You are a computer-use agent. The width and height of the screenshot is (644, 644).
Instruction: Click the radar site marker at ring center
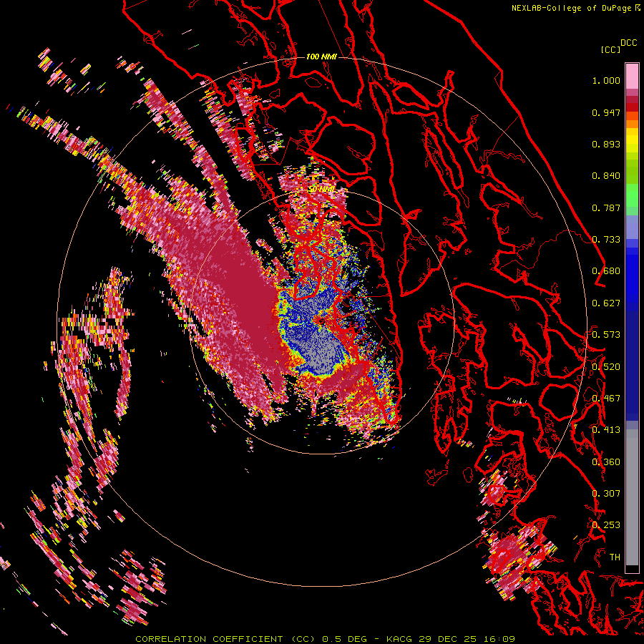pos(321,320)
